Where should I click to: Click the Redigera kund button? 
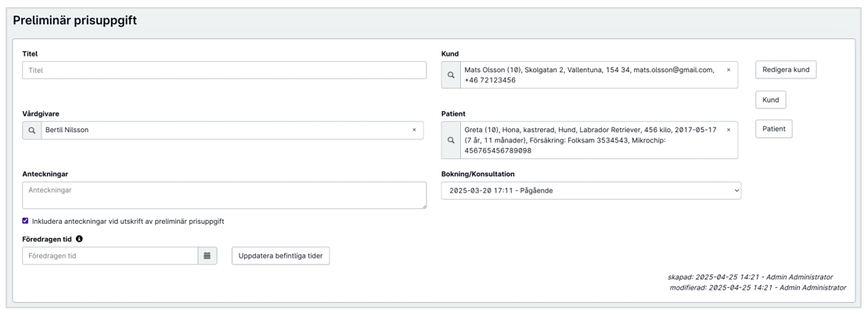pos(786,70)
